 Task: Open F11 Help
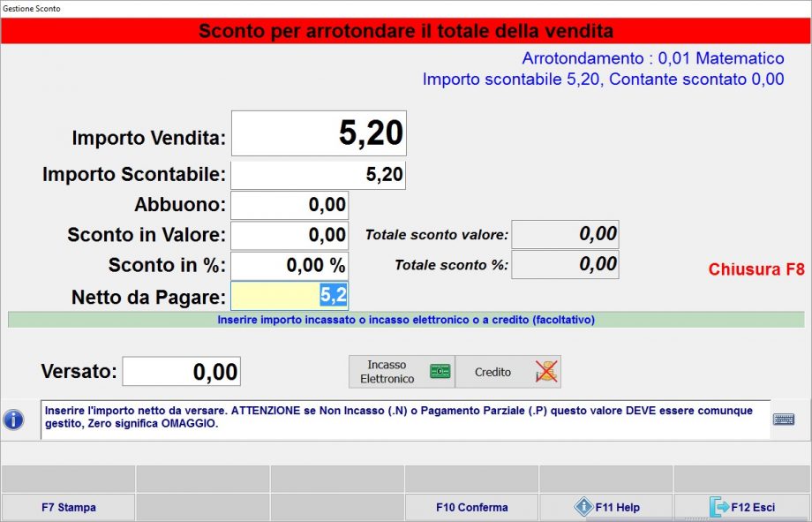click(x=618, y=507)
